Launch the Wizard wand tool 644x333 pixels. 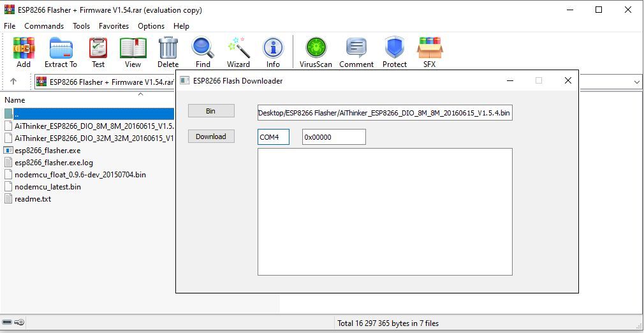[238, 52]
